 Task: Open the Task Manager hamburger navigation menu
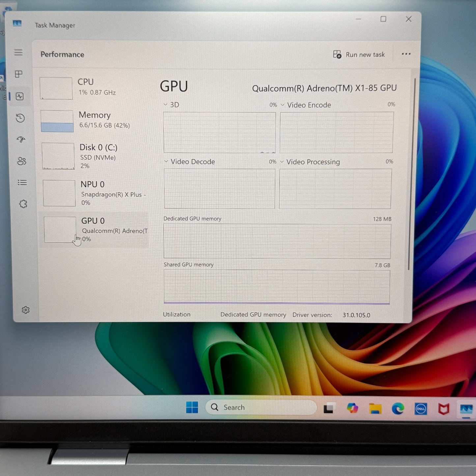[x=18, y=52]
